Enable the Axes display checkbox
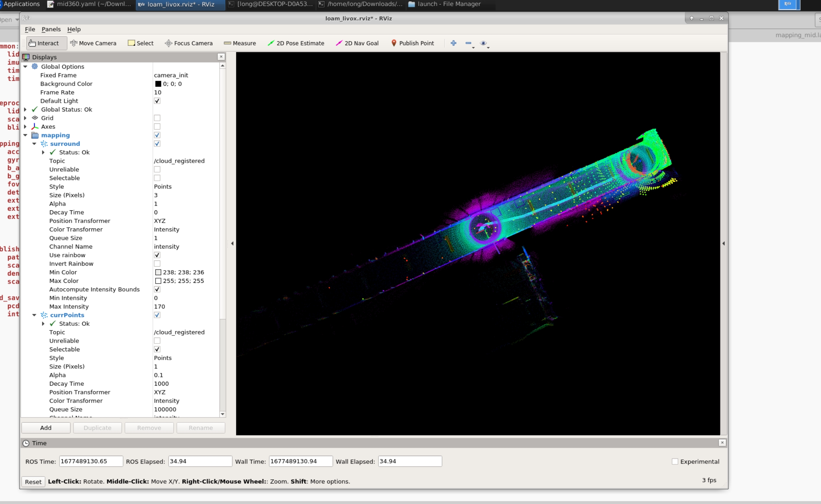Image resolution: width=821 pixels, height=504 pixels. click(157, 127)
